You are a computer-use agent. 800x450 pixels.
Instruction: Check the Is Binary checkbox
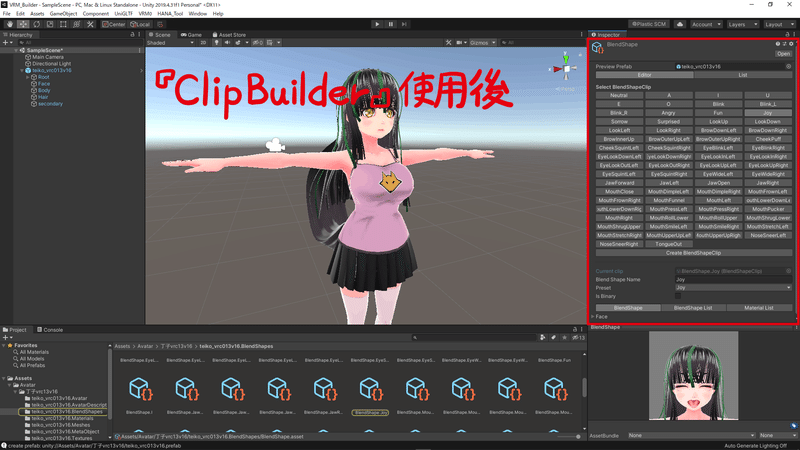(x=678, y=296)
